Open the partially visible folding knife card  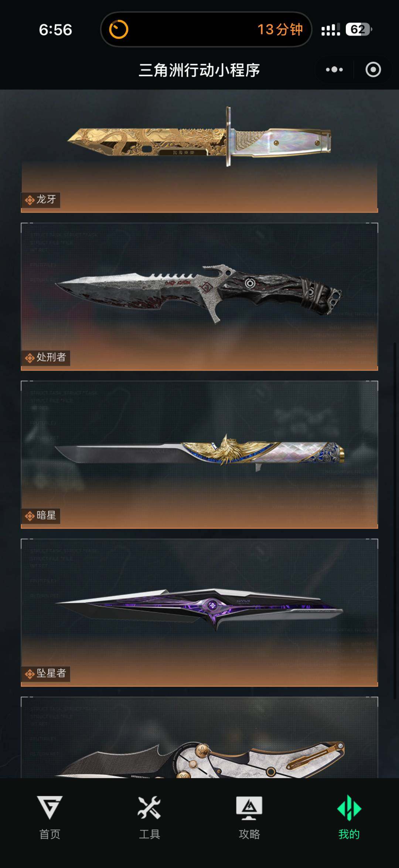click(x=199, y=737)
